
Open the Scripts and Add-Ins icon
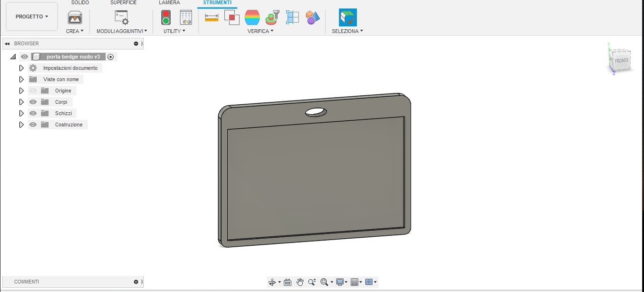click(122, 18)
